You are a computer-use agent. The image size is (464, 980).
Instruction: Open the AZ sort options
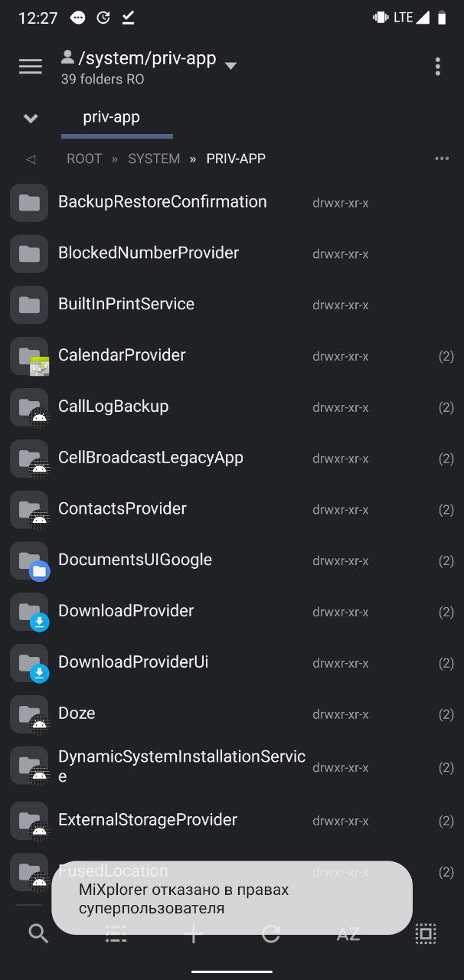348,933
